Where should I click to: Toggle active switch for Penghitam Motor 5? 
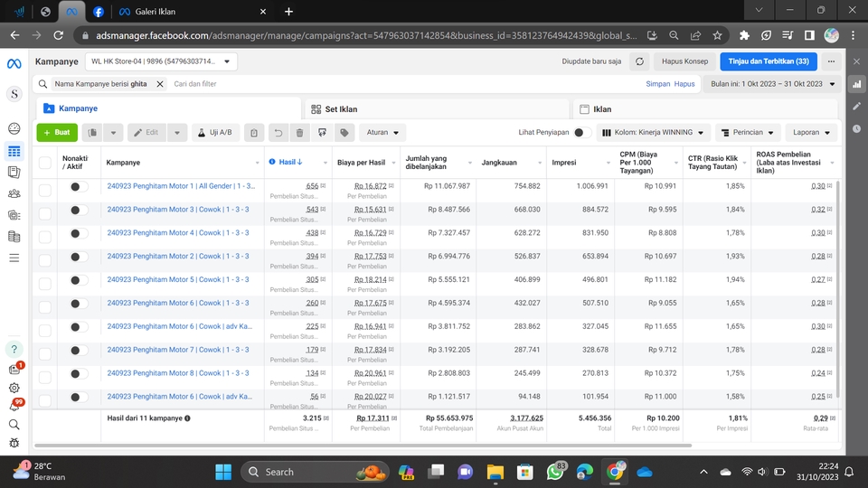tap(79, 280)
